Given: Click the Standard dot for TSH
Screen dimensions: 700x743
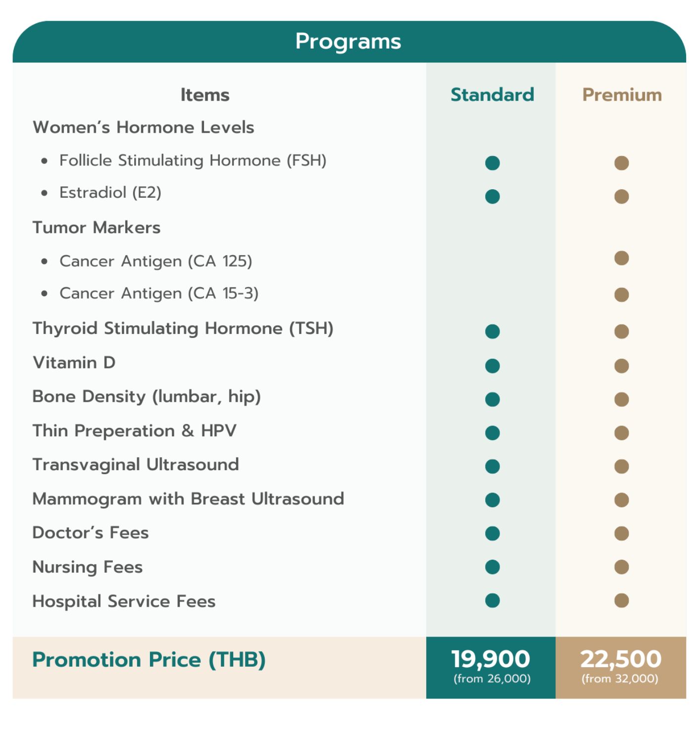Looking at the screenshot, I should (492, 331).
